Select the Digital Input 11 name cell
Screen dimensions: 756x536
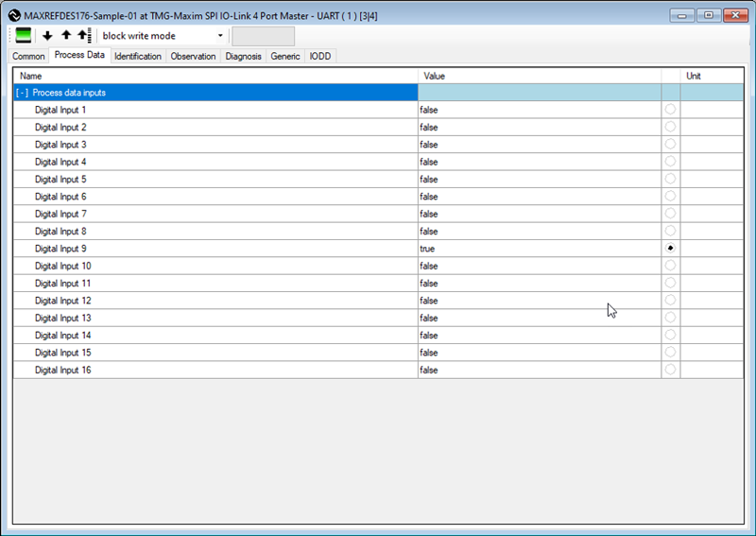pyautogui.click(x=215, y=284)
